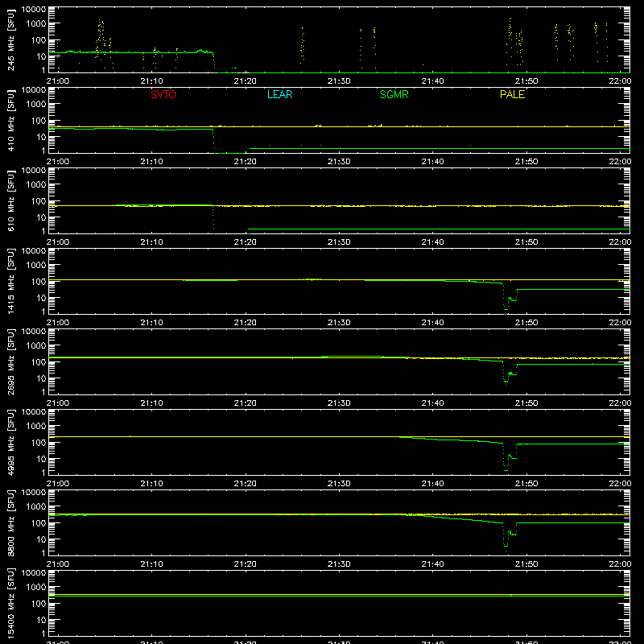Select the 245 MHz [SFU] axis title
The image size is (644, 644).
tap(10, 39)
